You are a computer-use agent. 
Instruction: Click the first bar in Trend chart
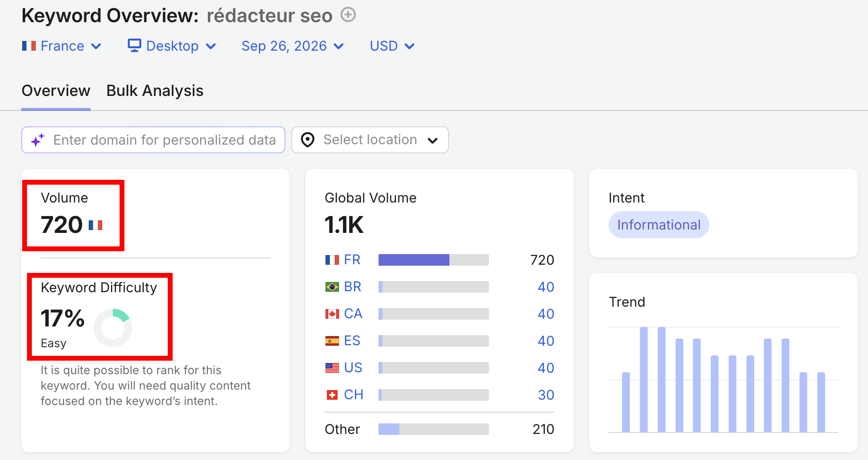[626, 402]
